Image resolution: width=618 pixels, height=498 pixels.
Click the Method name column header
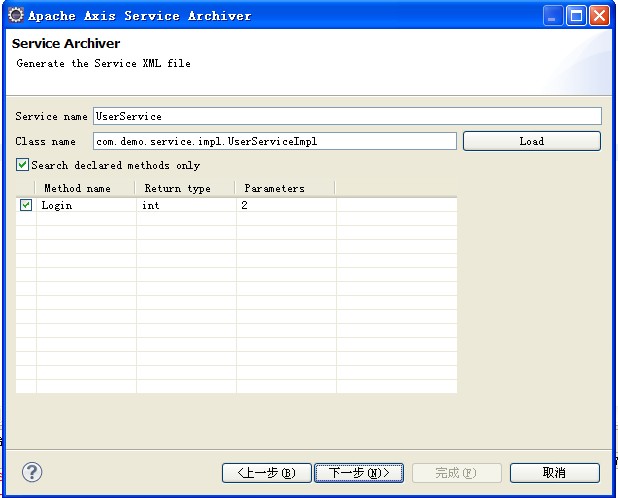pos(85,188)
